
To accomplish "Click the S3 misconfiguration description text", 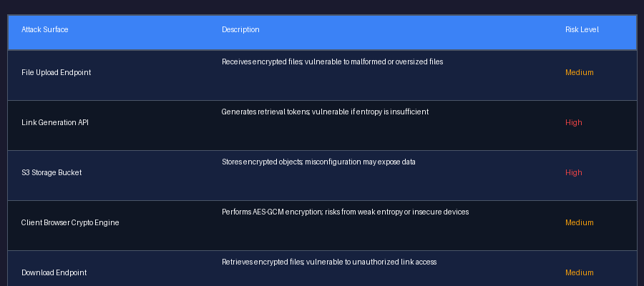I will tap(318, 162).
